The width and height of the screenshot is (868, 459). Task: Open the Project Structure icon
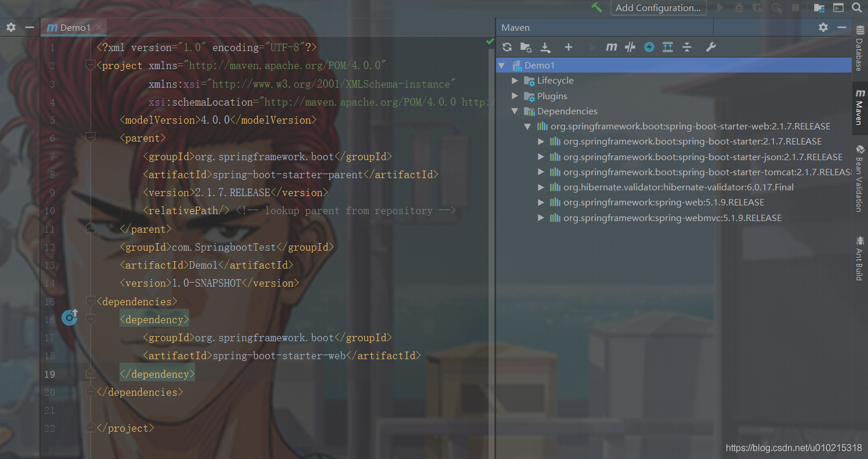pos(819,8)
